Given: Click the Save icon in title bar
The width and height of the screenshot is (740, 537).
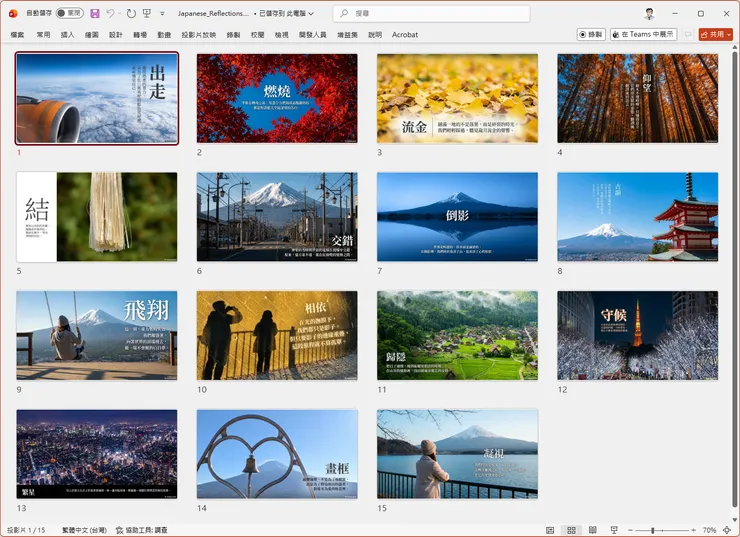Looking at the screenshot, I should tap(95, 14).
